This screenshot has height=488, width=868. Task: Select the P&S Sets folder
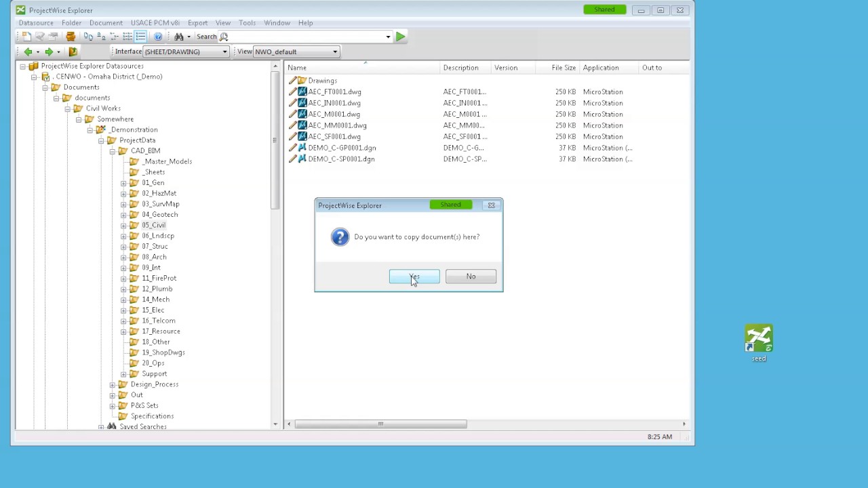pyautogui.click(x=144, y=405)
